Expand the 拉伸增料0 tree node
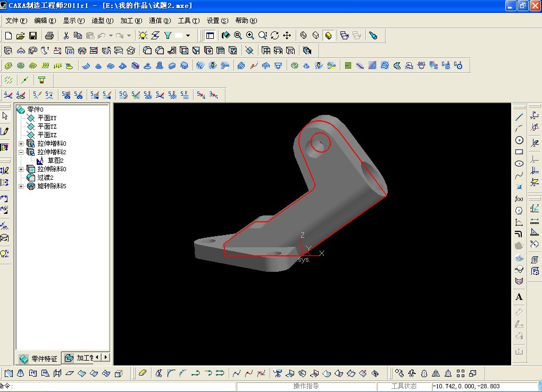 click(x=21, y=144)
